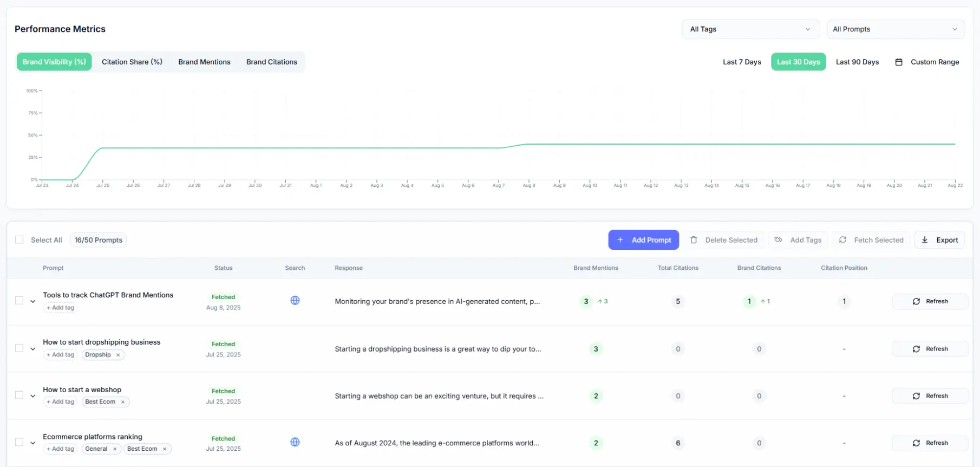This screenshot has height=467, width=980.
Task: Click Refresh label on ChatGPT Brand Mentions row
Action: click(x=937, y=301)
